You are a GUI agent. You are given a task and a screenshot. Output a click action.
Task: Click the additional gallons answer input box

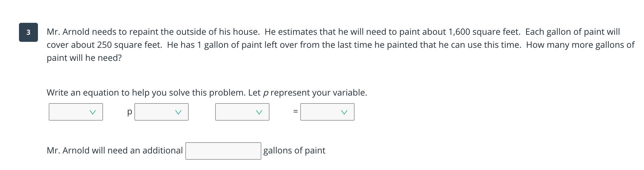[x=223, y=151]
